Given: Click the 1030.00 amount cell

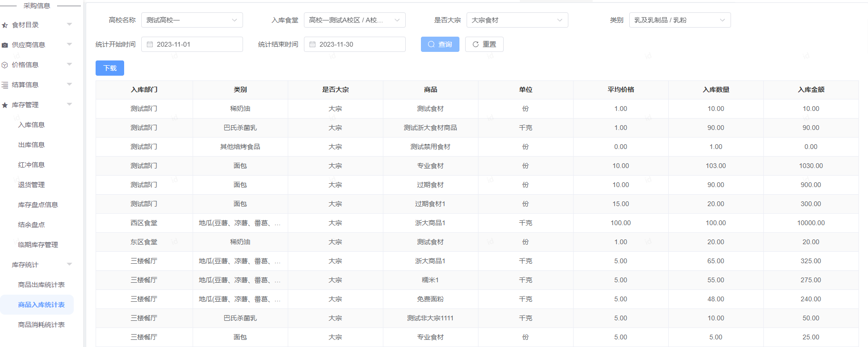Looking at the screenshot, I should pos(811,166).
